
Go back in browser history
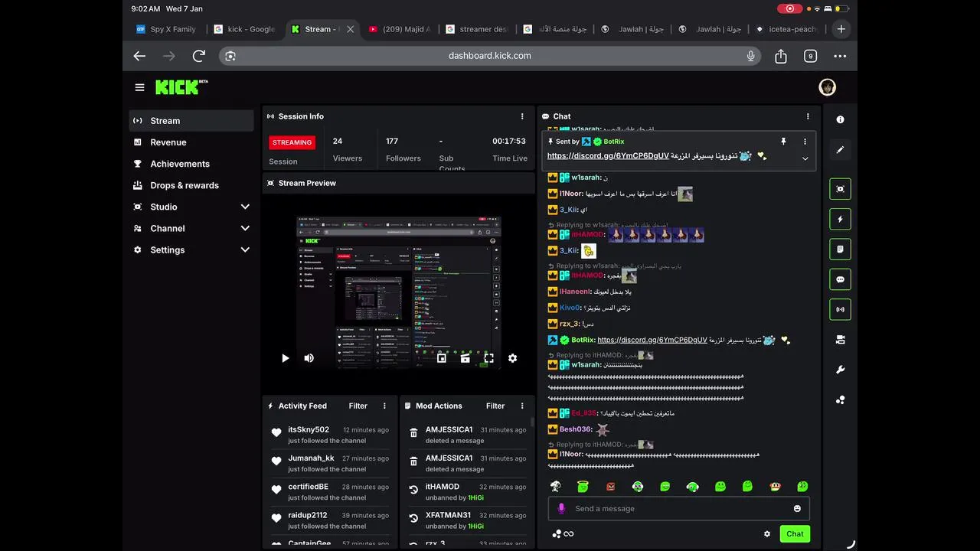139,56
